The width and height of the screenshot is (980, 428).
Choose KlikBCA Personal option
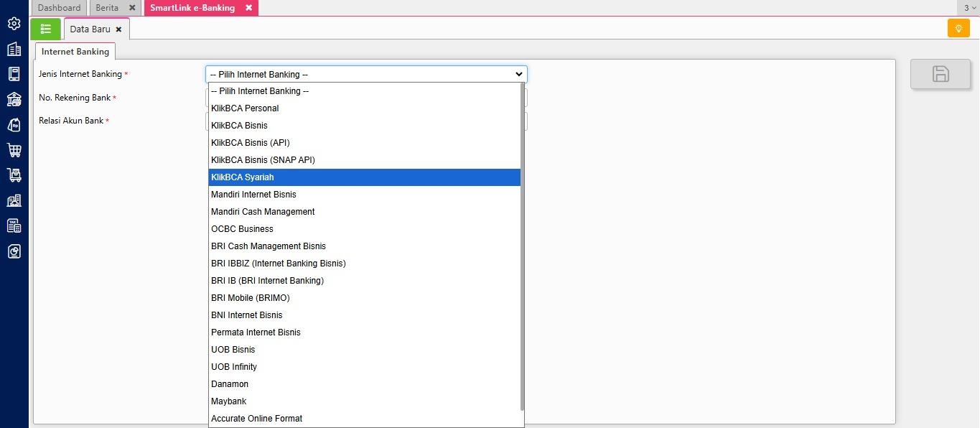365,108
